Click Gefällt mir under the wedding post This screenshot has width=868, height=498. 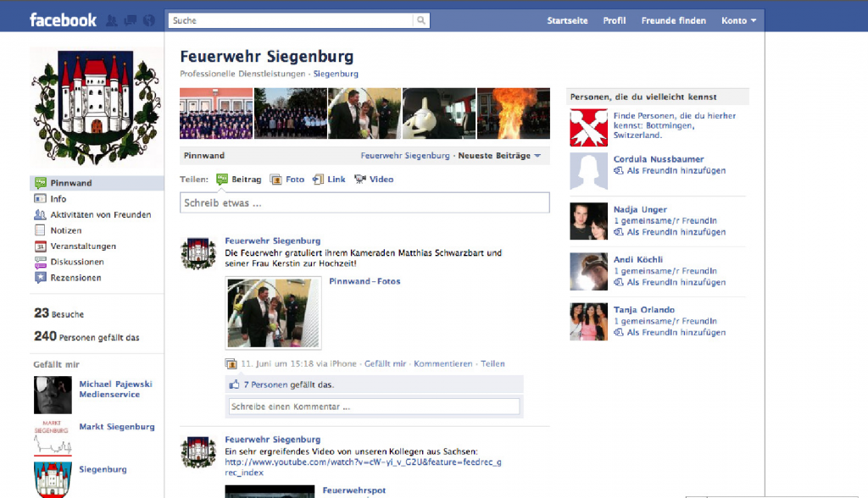[x=385, y=364]
